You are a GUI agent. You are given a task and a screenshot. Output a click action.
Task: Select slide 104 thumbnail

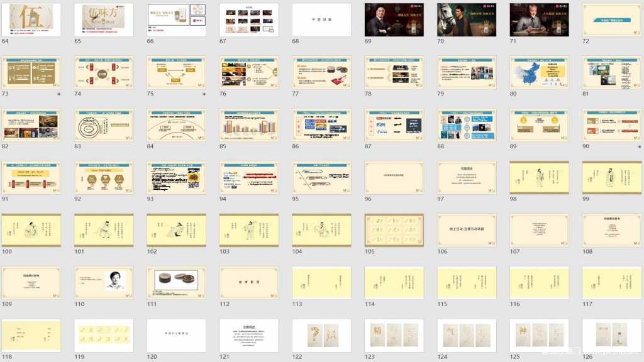coord(321,230)
